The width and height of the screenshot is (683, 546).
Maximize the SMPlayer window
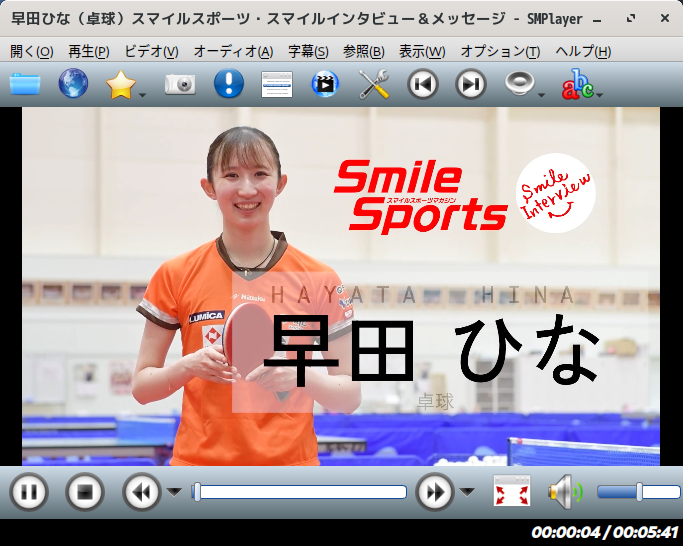pos(631,18)
